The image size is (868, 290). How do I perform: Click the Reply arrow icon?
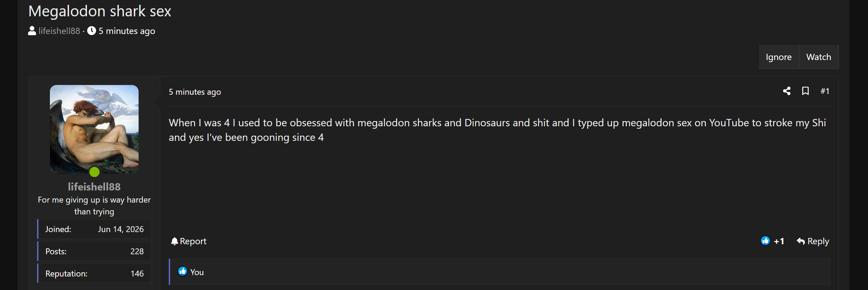801,241
